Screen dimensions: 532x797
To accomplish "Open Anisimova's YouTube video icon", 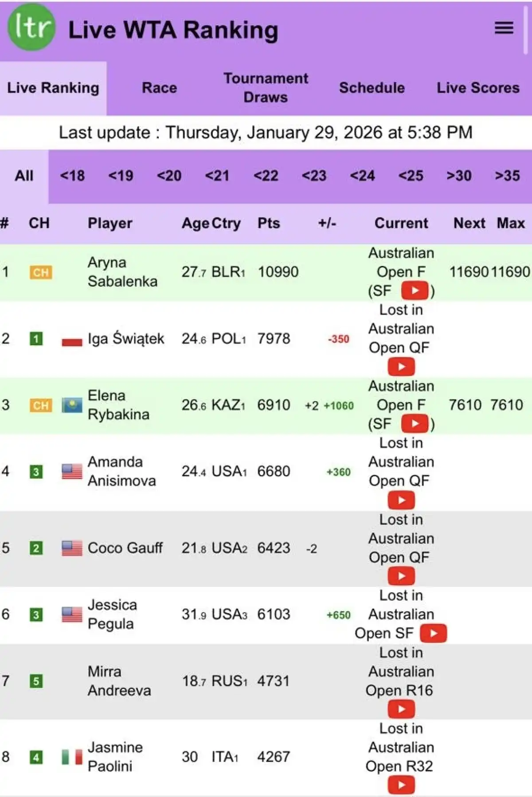I will point(401,500).
